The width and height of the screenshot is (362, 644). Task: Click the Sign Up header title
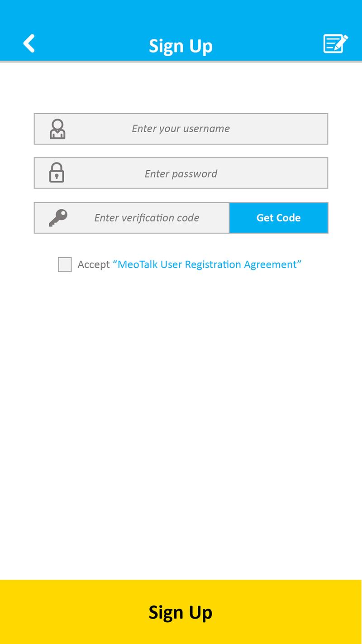(181, 46)
